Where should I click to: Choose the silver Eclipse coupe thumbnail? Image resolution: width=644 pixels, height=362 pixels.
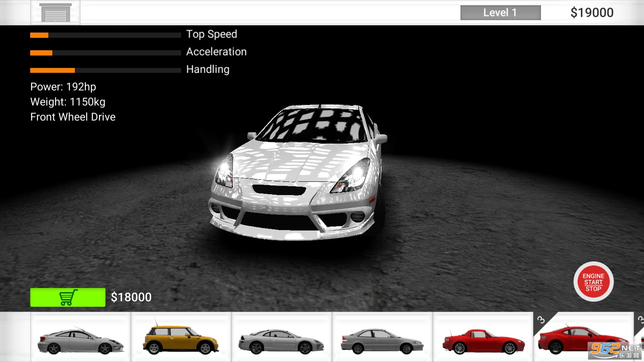(282, 337)
